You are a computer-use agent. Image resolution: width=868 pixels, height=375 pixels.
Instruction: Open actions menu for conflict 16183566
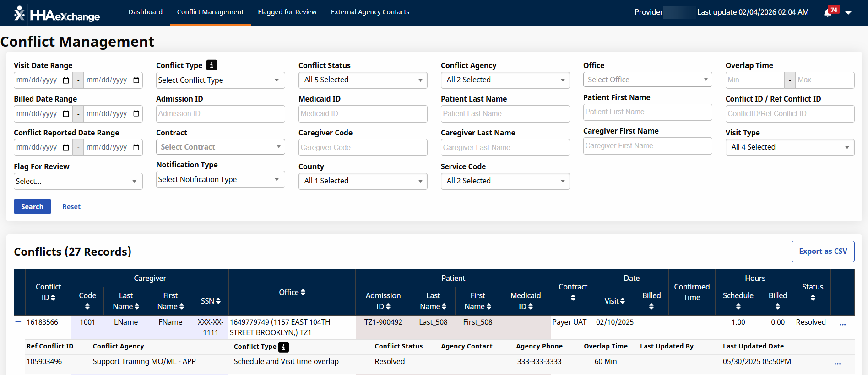pyautogui.click(x=842, y=324)
